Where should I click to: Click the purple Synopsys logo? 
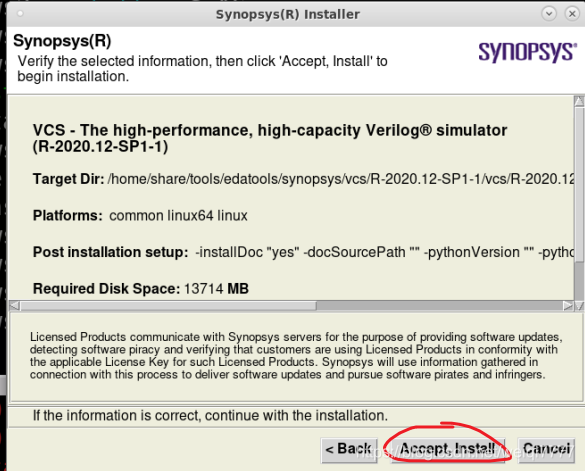pos(527,51)
